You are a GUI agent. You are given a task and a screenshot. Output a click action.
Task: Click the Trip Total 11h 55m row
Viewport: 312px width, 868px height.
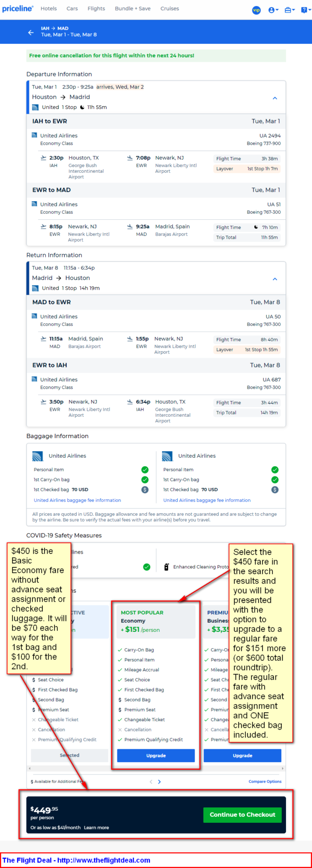247,237
